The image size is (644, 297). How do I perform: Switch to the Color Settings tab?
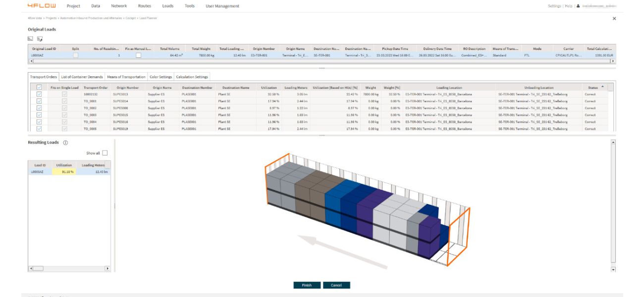(x=161, y=77)
